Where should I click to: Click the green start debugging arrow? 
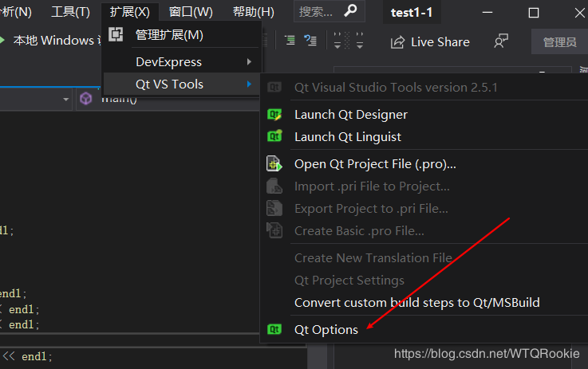point(3,41)
